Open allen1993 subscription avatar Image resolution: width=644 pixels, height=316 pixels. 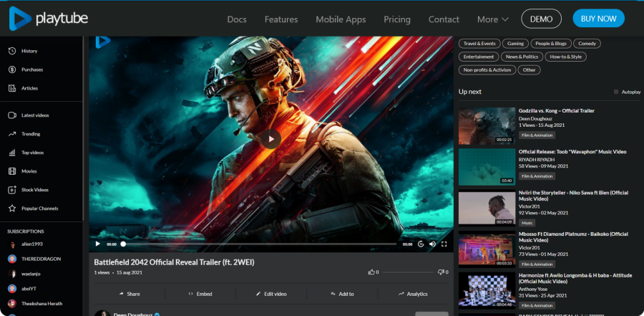[12, 244]
